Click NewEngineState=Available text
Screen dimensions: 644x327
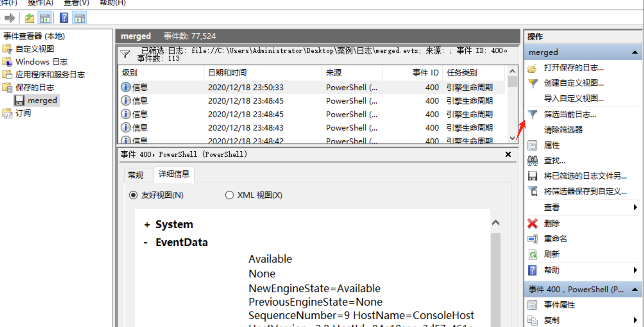tap(314, 289)
